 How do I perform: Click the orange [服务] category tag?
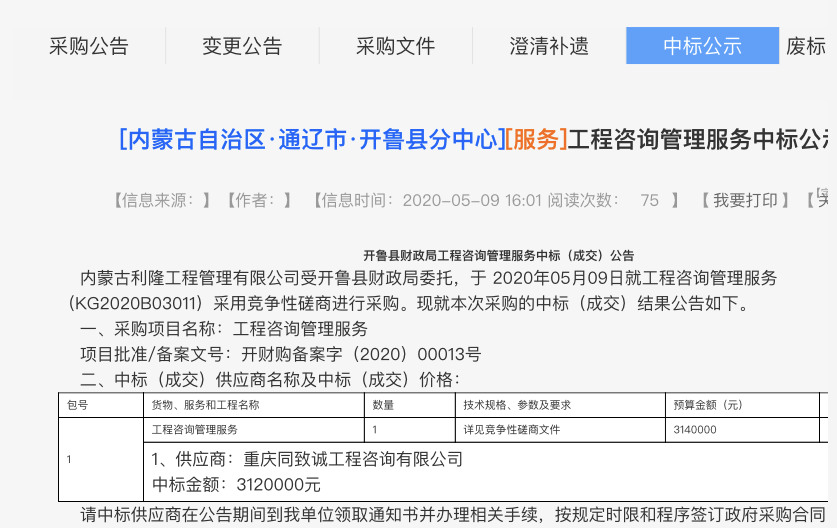coord(537,139)
